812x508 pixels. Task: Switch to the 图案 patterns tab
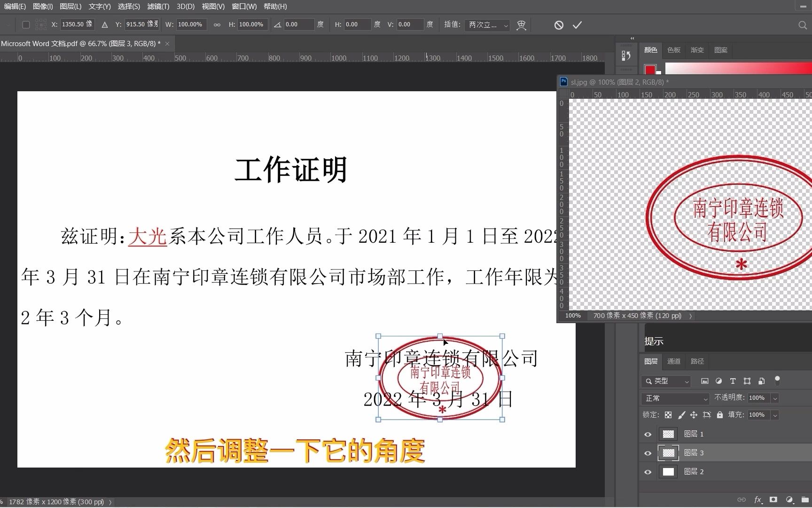click(x=721, y=50)
